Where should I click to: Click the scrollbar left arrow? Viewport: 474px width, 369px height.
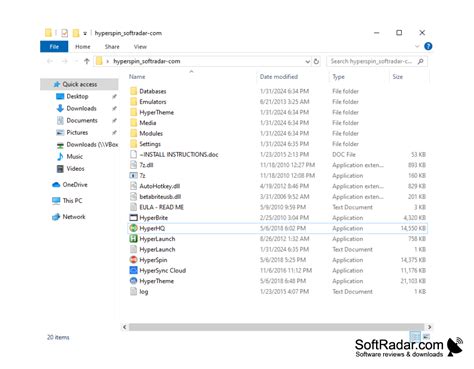click(x=125, y=327)
